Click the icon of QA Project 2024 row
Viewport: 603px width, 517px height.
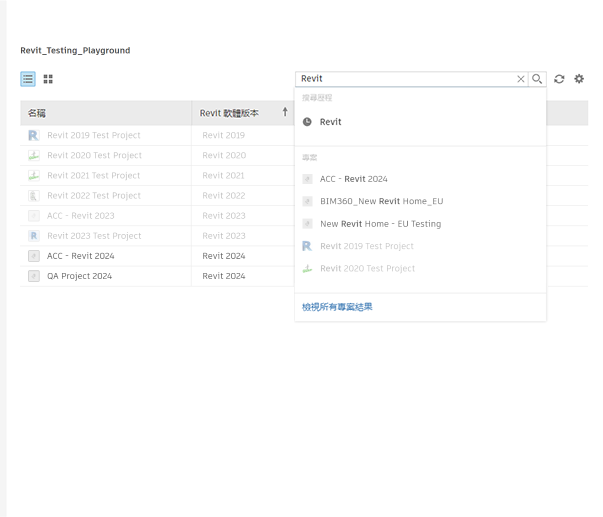(34, 276)
